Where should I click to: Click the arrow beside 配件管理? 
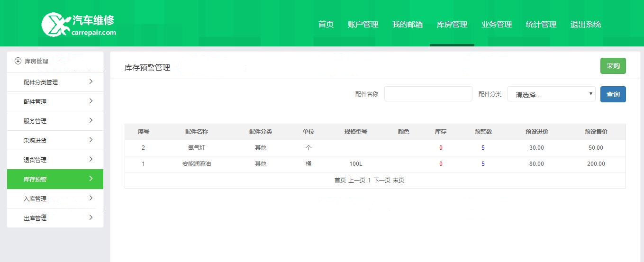coord(91,101)
